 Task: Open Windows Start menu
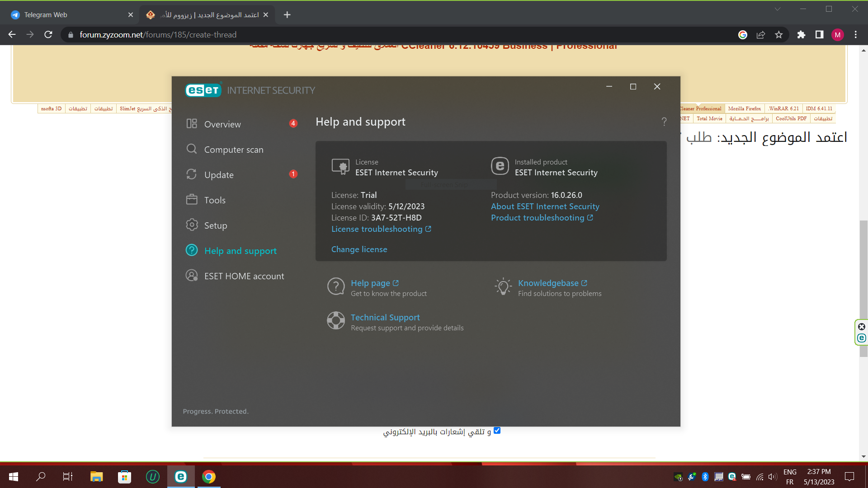click(14, 477)
